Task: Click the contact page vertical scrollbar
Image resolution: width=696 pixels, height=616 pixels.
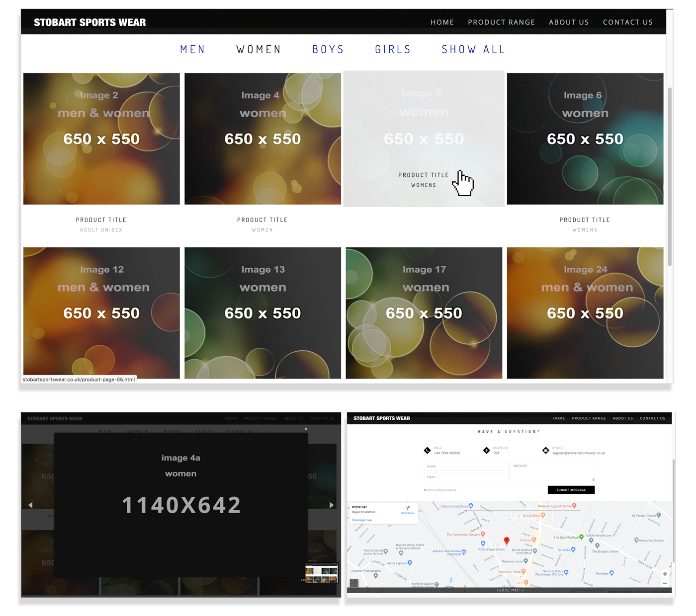Action: (x=673, y=511)
